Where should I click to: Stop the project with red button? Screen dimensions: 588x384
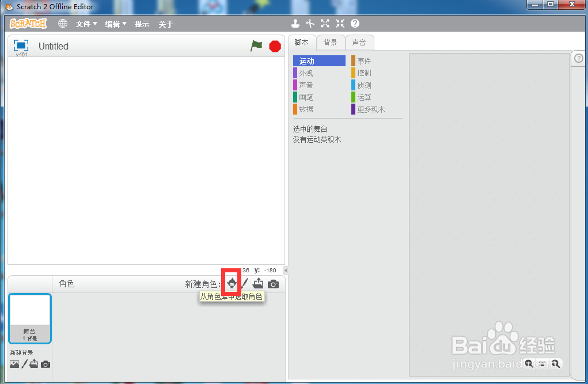275,47
